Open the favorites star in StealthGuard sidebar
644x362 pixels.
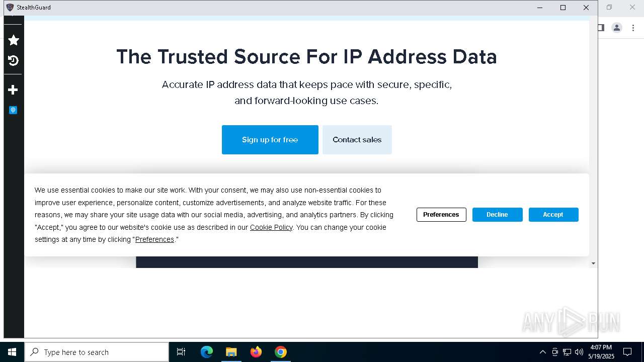(14, 40)
